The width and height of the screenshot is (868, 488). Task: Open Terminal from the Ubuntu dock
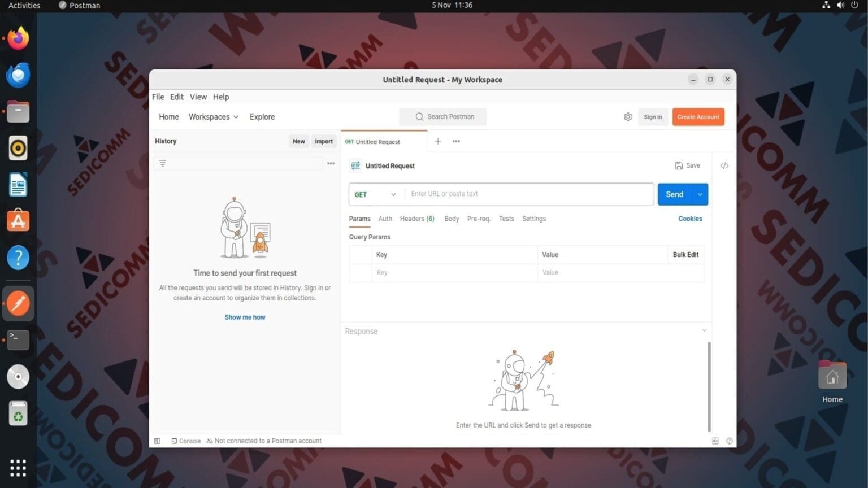(x=18, y=340)
